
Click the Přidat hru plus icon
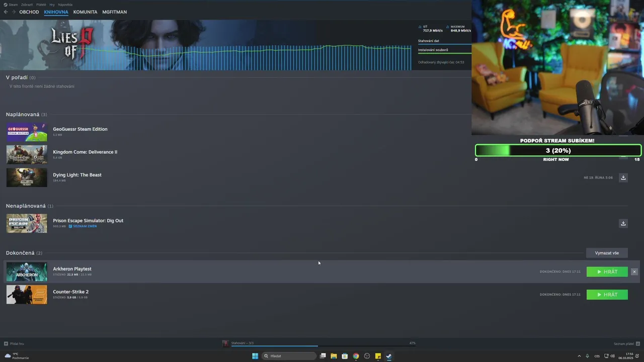(x=6, y=344)
